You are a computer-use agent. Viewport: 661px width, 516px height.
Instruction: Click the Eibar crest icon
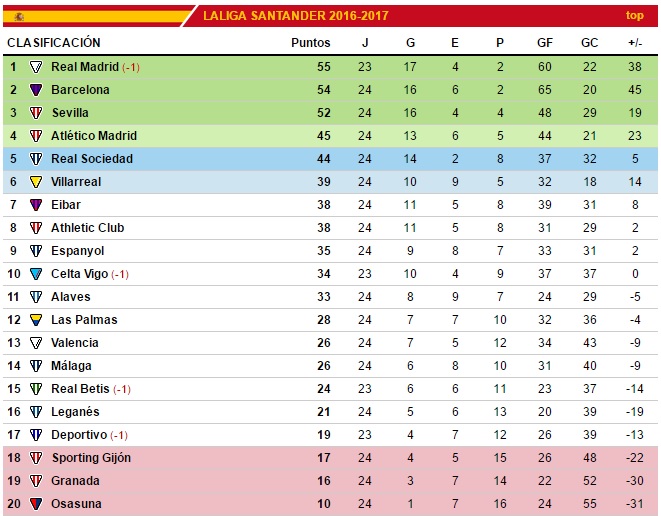pyautogui.click(x=36, y=205)
